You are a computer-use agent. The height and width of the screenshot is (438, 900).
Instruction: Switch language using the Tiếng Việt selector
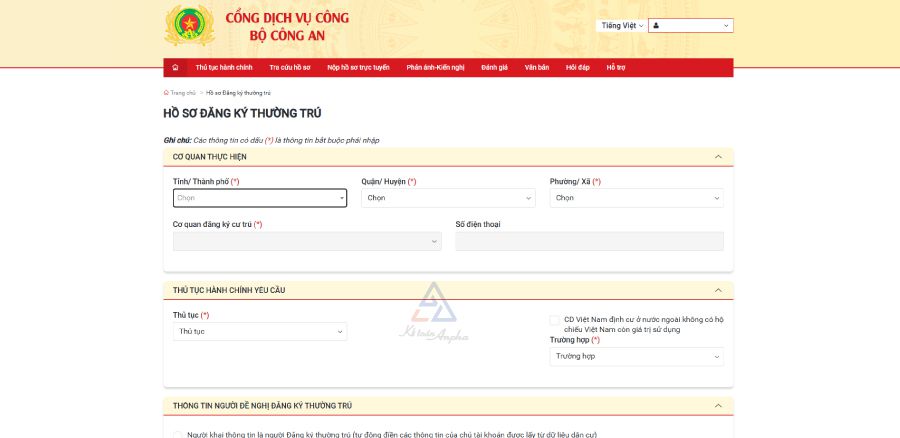pyautogui.click(x=621, y=26)
